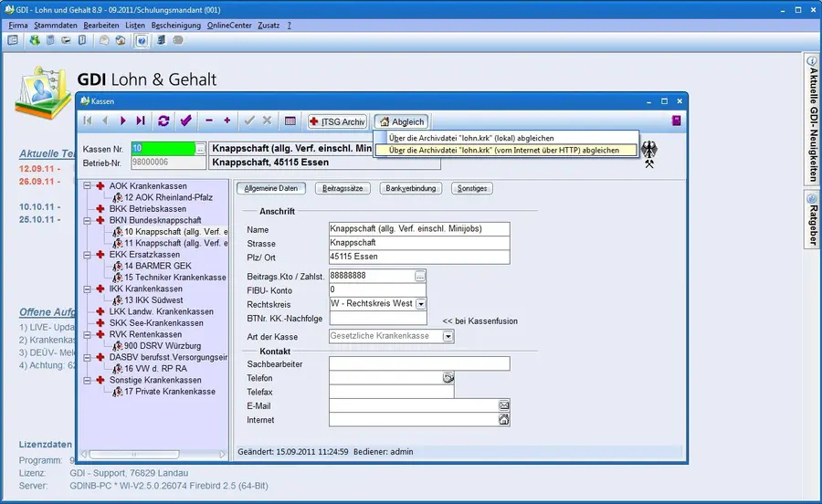Open the Art der Kasse dropdown
822x504 pixels.
(448, 336)
